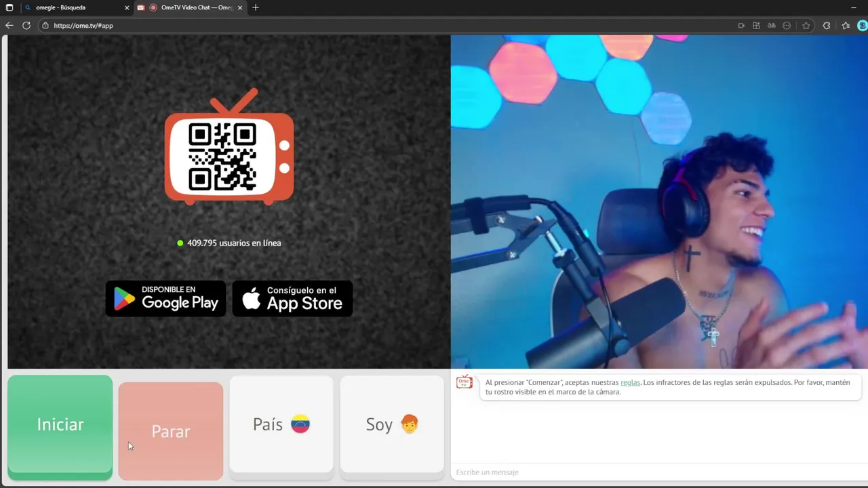Open the favorites list icon
868x488 pixels.
[x=846, y=26]
